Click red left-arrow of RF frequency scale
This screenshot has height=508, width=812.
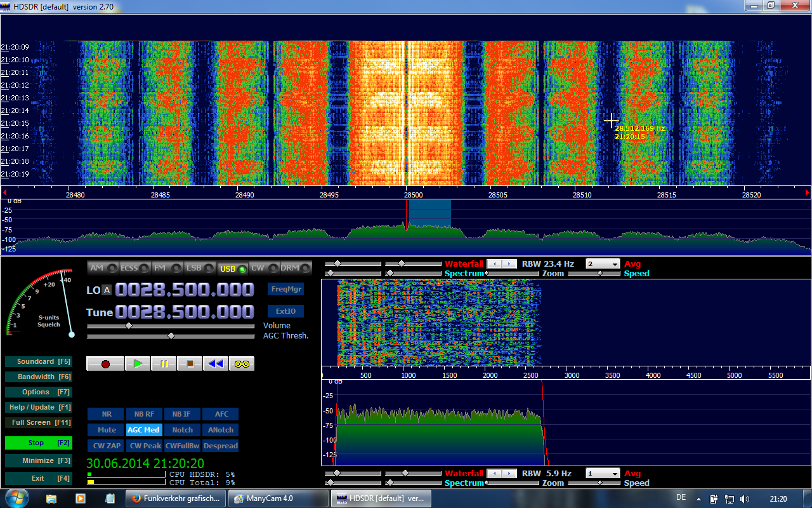[4, 192]
